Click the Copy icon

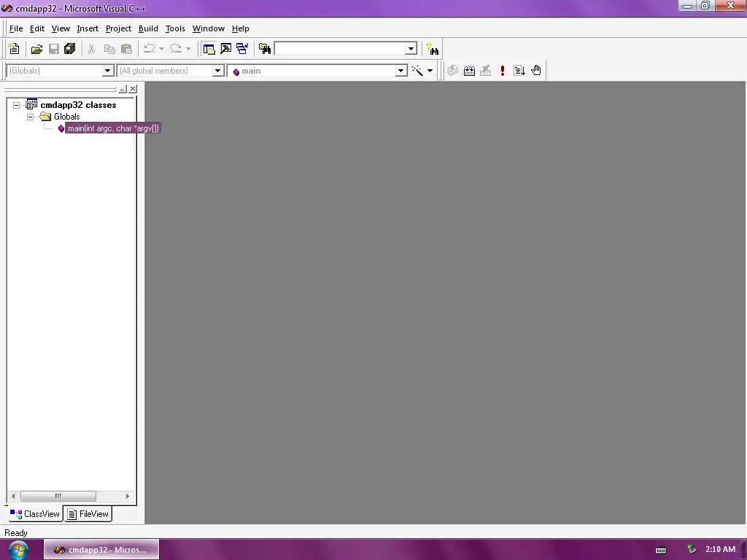(109, 49)
